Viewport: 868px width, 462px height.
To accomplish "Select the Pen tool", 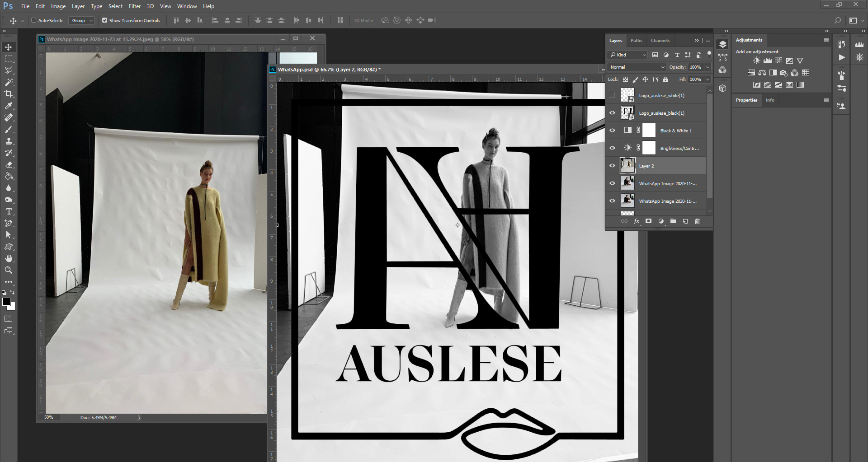I will [x=9, y=223].
